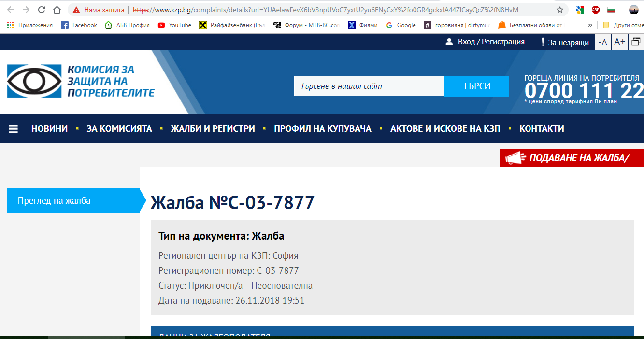Open hamburger menu in navigation bar
This screenshot has height=339, width=644.
pos(14,129)
